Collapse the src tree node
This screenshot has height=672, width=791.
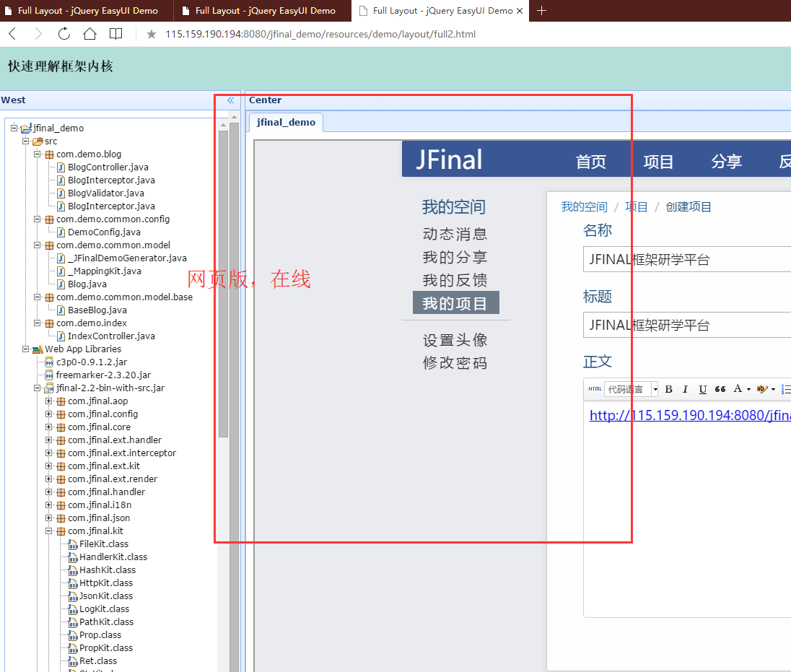pos(26,141)
